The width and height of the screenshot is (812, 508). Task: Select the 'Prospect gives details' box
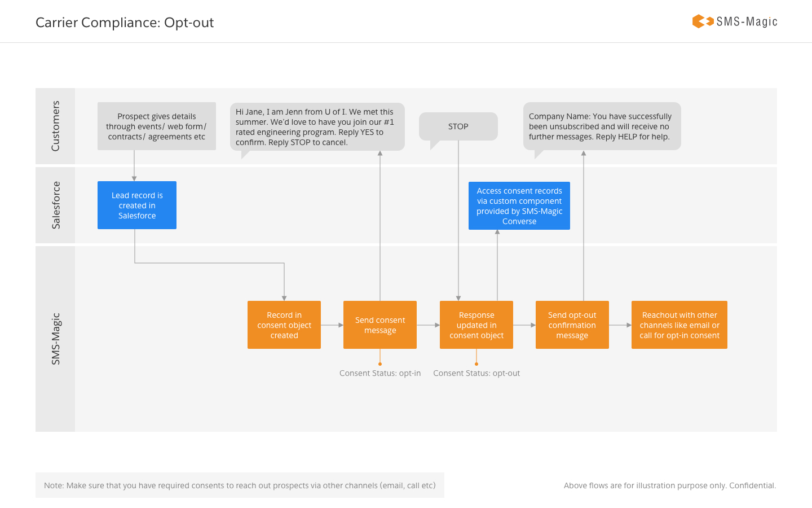point(157,126)
